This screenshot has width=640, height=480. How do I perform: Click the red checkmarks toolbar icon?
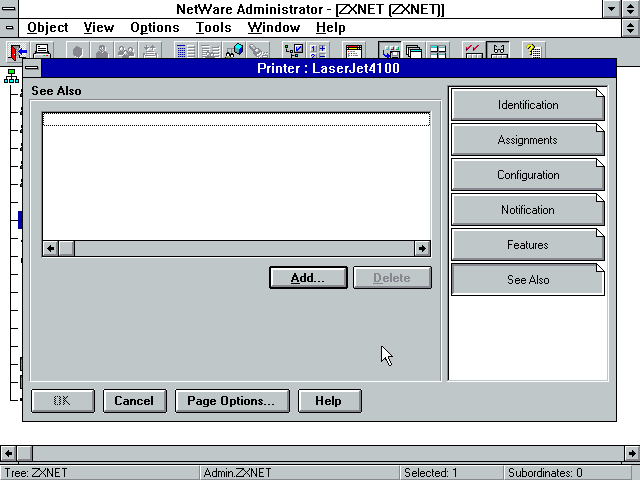coord(474,51)
